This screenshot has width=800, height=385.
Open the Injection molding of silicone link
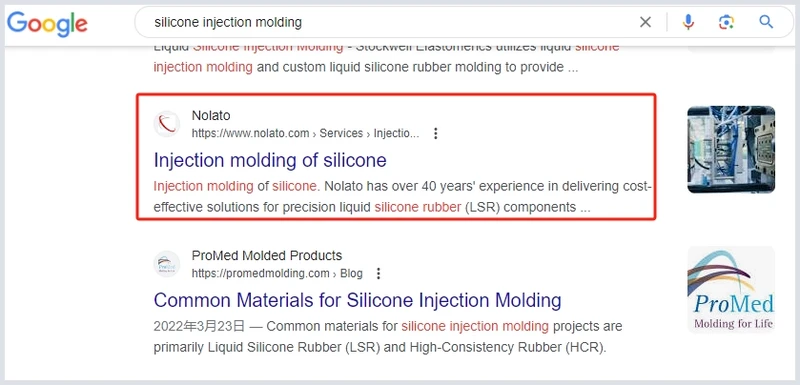[270, 160]
